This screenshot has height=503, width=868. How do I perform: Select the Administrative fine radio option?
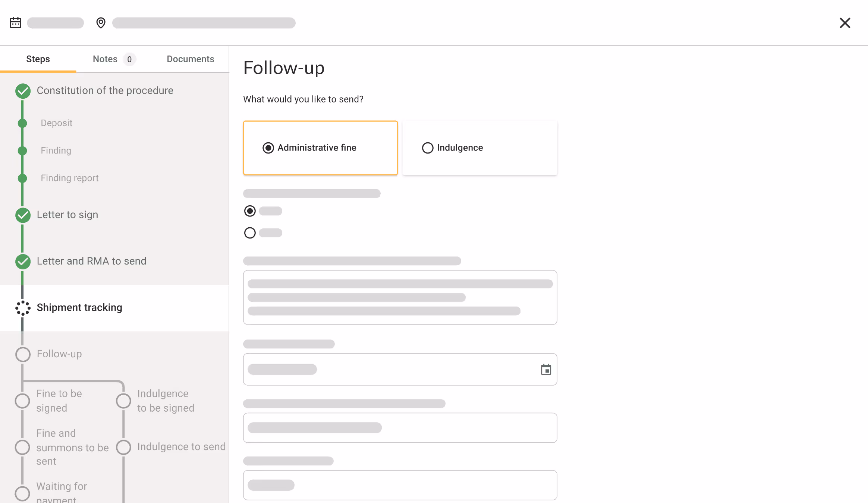[268, 148]
